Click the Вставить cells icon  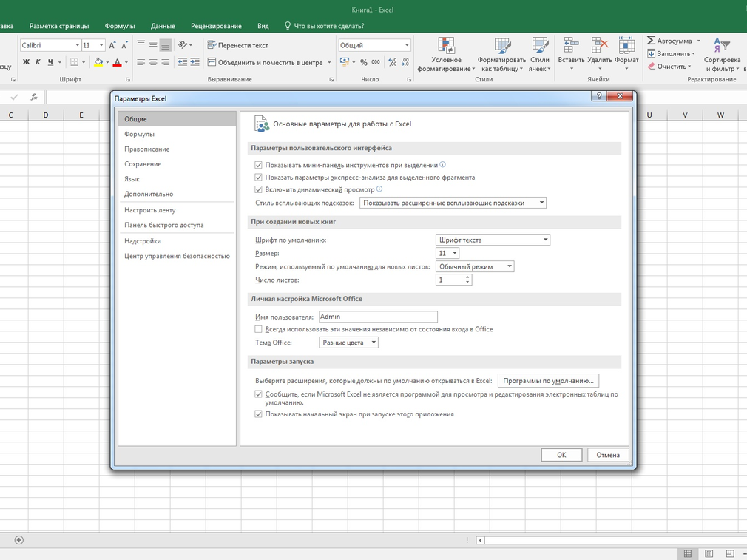click(571, 46)
